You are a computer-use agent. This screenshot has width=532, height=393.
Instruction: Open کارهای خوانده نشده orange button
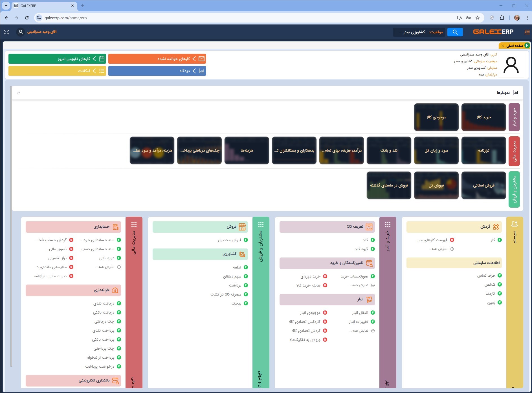click(157, 59)
